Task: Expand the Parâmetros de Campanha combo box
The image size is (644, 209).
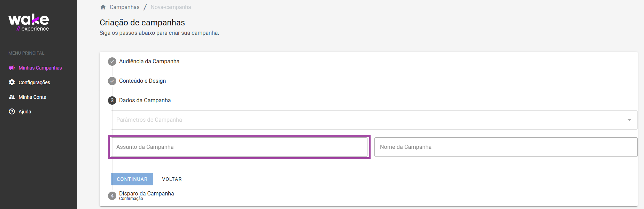Action: click(369, 120)
